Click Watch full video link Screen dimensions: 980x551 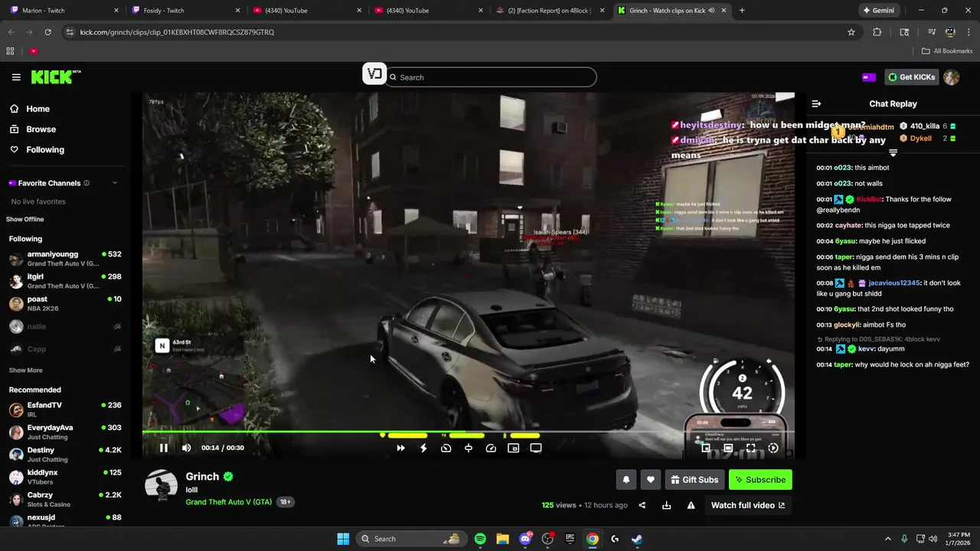click(x=748, y=505)
